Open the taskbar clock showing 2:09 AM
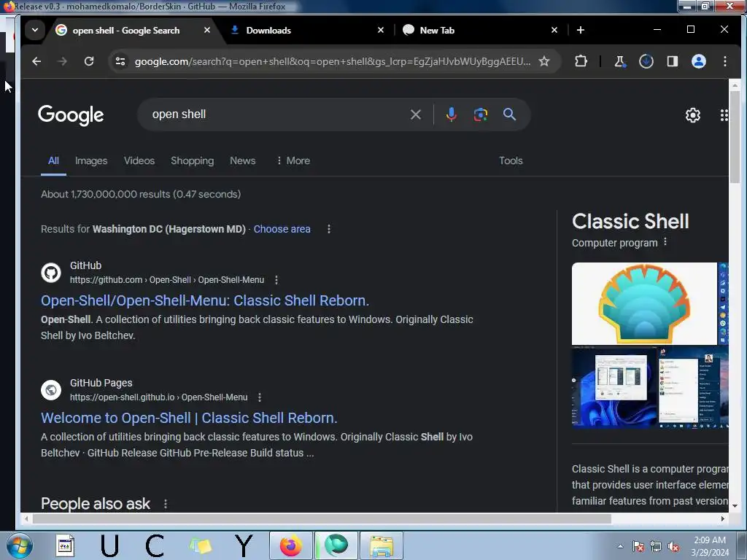 (x=710, y=546)
